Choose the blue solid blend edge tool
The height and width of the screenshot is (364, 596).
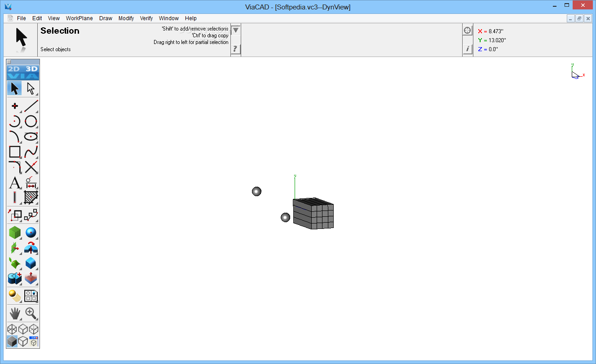[31, 263]
